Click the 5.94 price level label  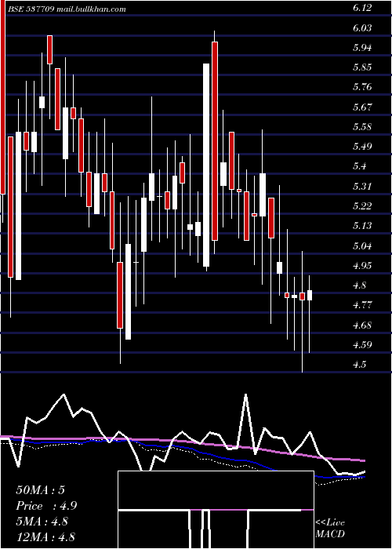click(x=362, y=48)
